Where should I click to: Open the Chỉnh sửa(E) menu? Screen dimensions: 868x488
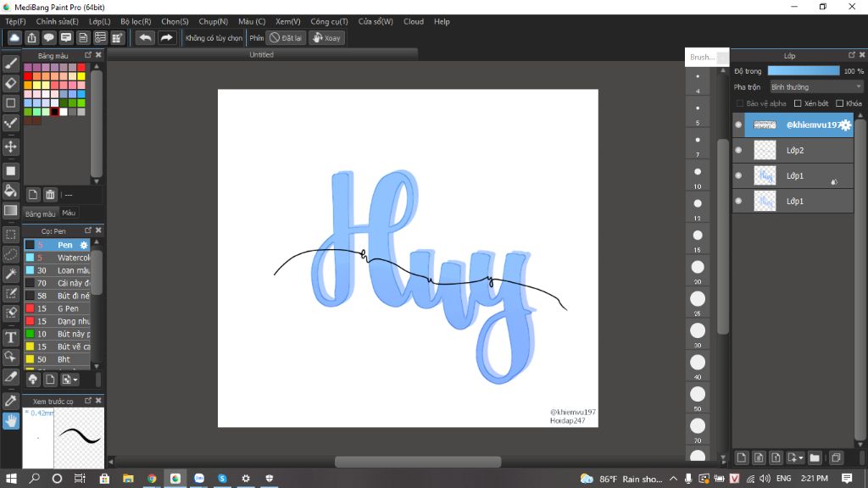tap(57, 21)
